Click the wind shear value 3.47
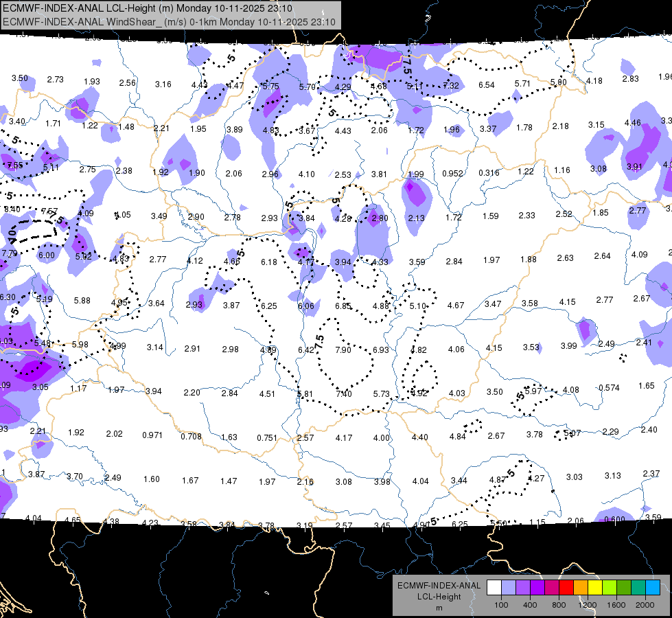This screenshot has height=618, width=672. [493, 304]
